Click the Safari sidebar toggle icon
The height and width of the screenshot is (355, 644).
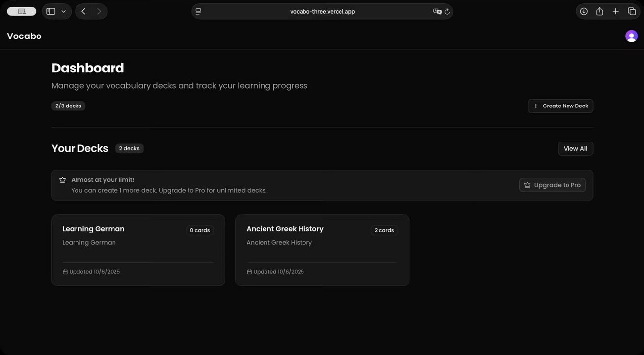tap(51, 11)
